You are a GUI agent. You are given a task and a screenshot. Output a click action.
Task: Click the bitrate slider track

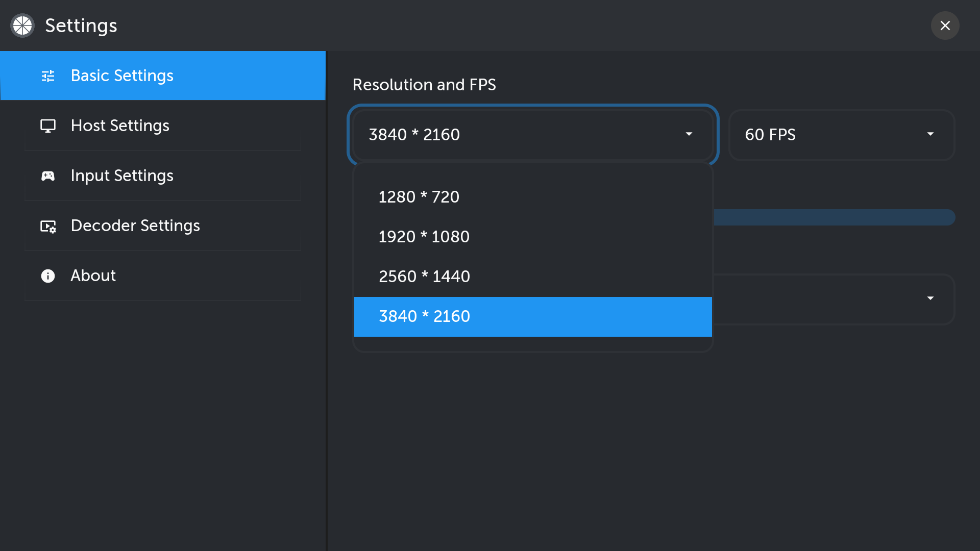[x=833, y=217]
